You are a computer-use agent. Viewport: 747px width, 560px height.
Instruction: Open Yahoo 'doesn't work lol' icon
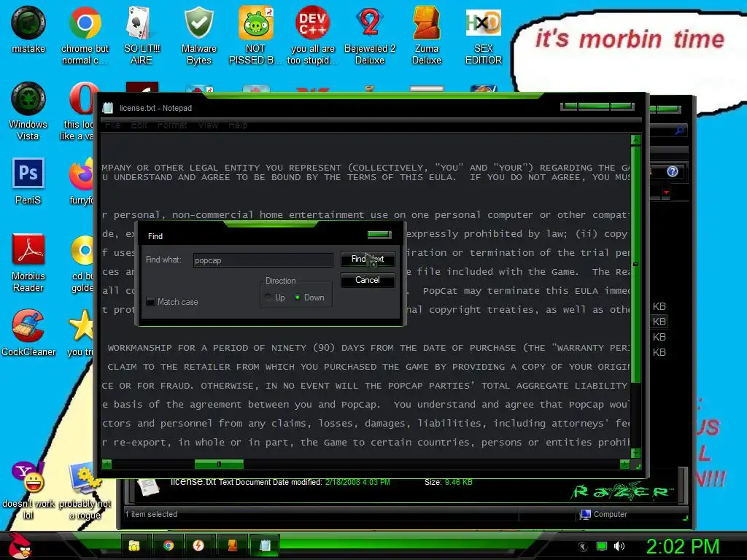[x=28, y=490]
